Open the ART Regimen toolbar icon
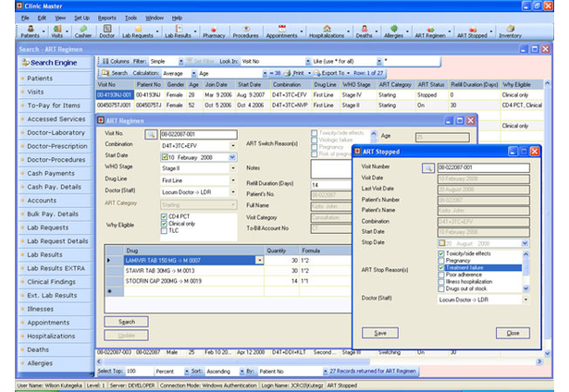This screenshot has height=392, width=569. (x=430, y=31)
